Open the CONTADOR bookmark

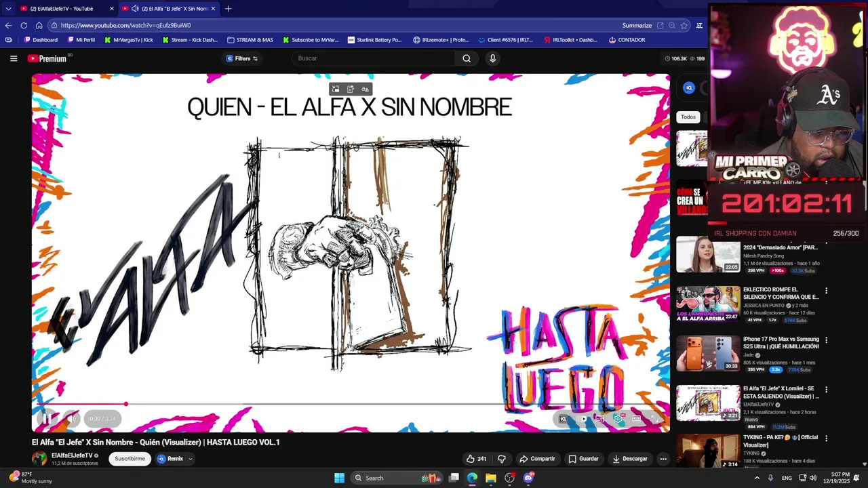(x=627, y=40)
